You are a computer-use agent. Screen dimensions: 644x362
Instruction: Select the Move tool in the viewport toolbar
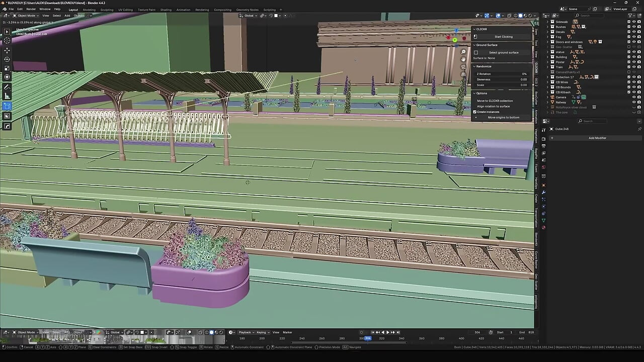[x=7, y=50]
